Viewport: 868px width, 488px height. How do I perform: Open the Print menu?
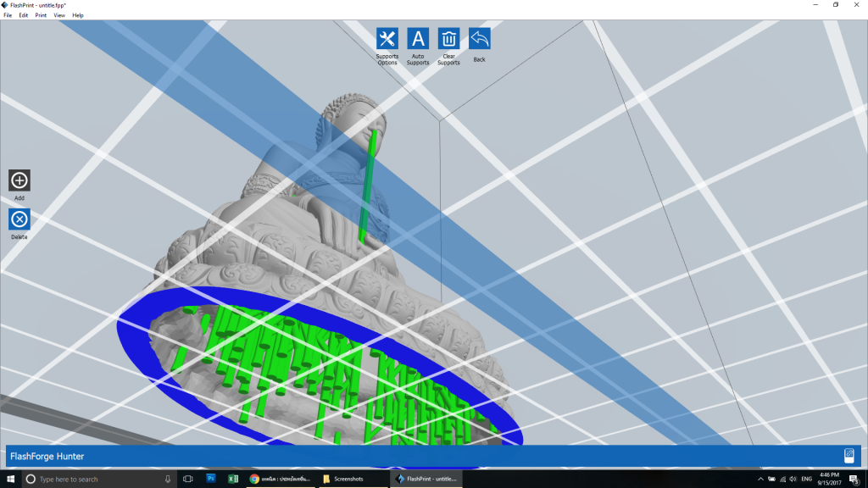[41, 15]
